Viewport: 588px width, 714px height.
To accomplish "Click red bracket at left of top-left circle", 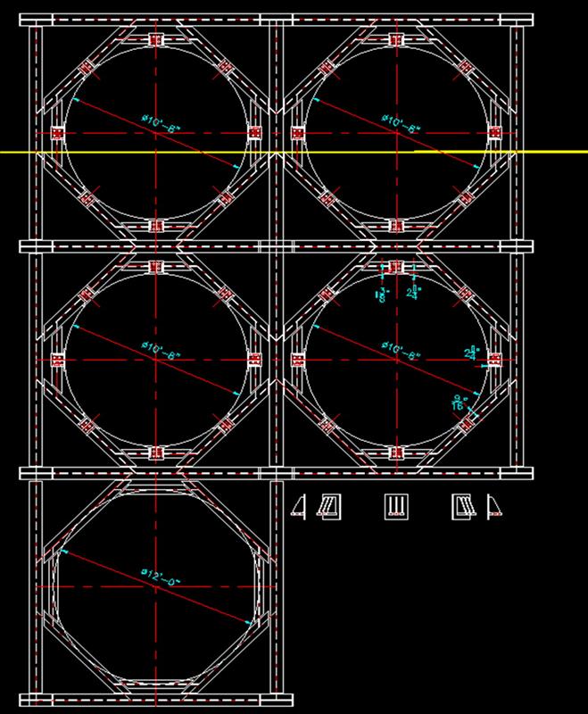I will pos(58,133).
